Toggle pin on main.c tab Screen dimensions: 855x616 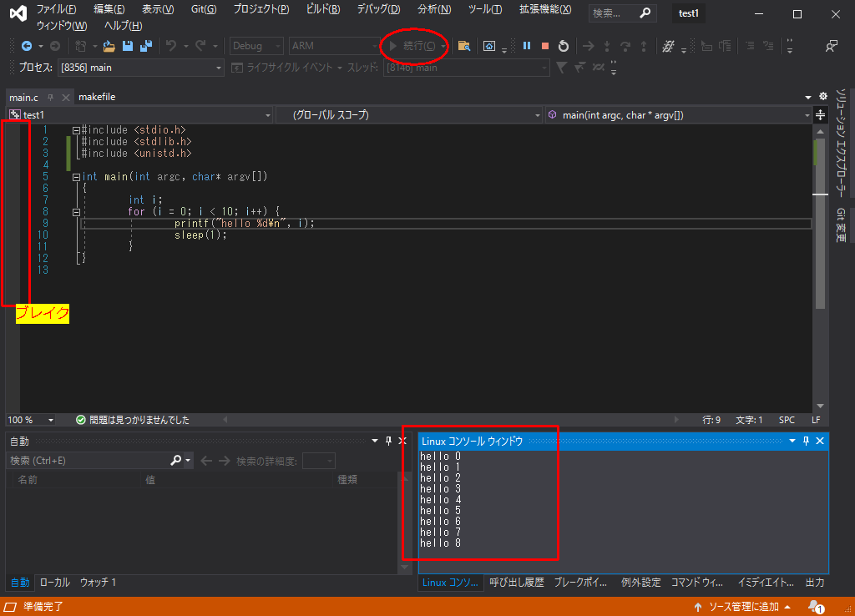tap(50, 97)
